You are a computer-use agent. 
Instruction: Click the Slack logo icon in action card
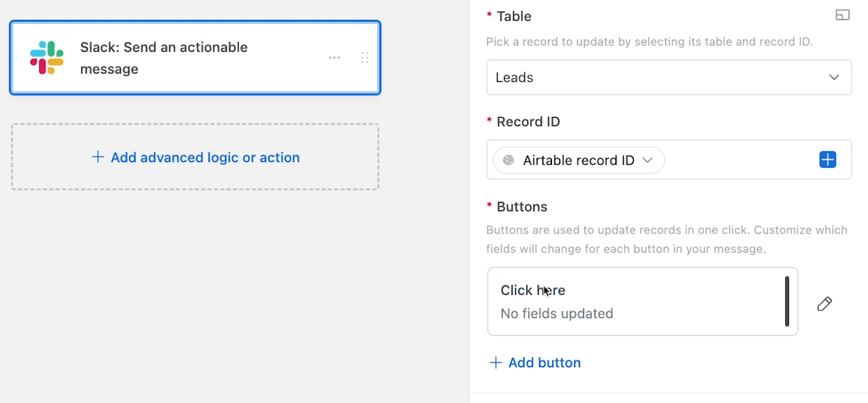click(x=47, y=57)
